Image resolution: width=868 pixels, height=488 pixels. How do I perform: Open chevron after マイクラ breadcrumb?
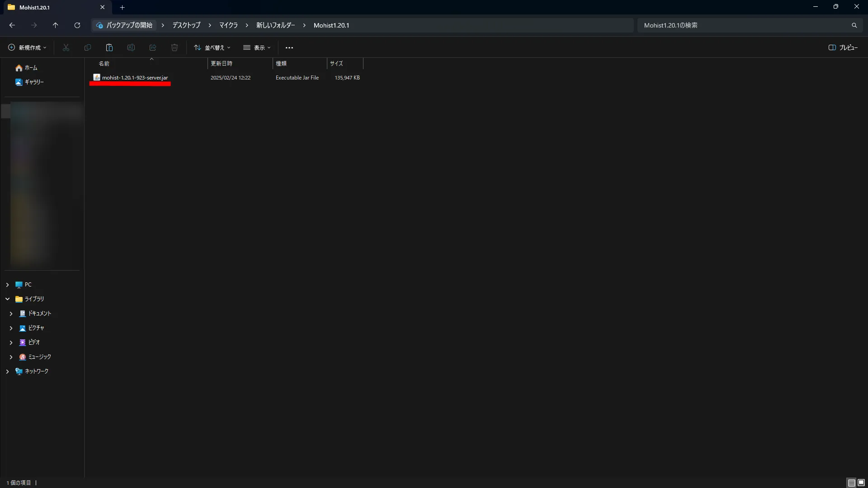tap(247, 25)
